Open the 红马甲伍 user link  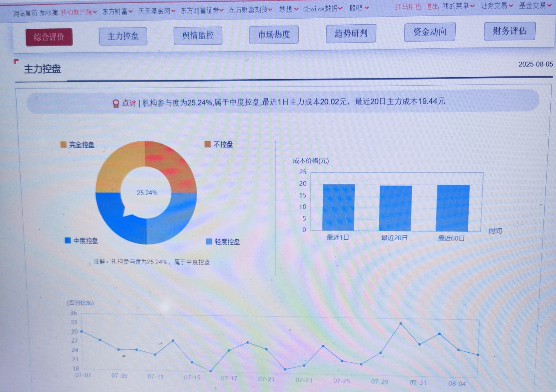tap(408, 6)
